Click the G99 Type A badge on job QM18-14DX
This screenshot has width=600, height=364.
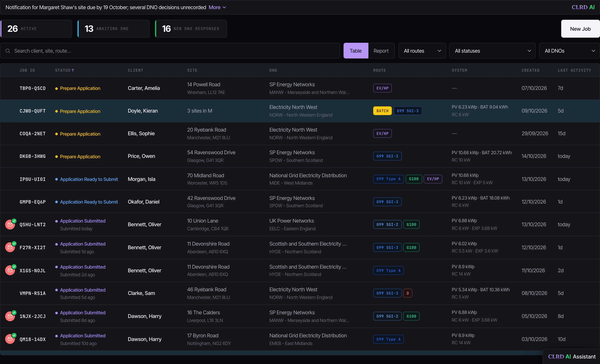point(388,339)
